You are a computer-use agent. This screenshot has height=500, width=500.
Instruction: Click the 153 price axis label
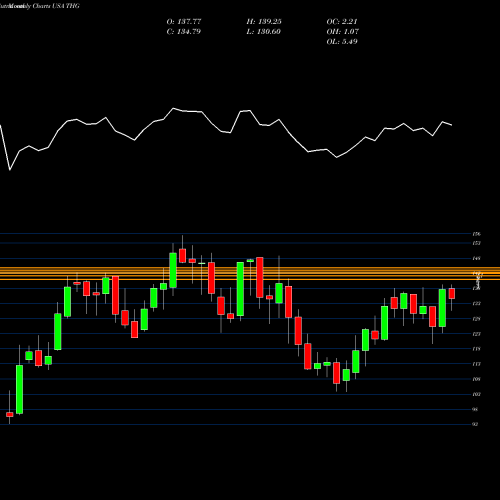477,243
